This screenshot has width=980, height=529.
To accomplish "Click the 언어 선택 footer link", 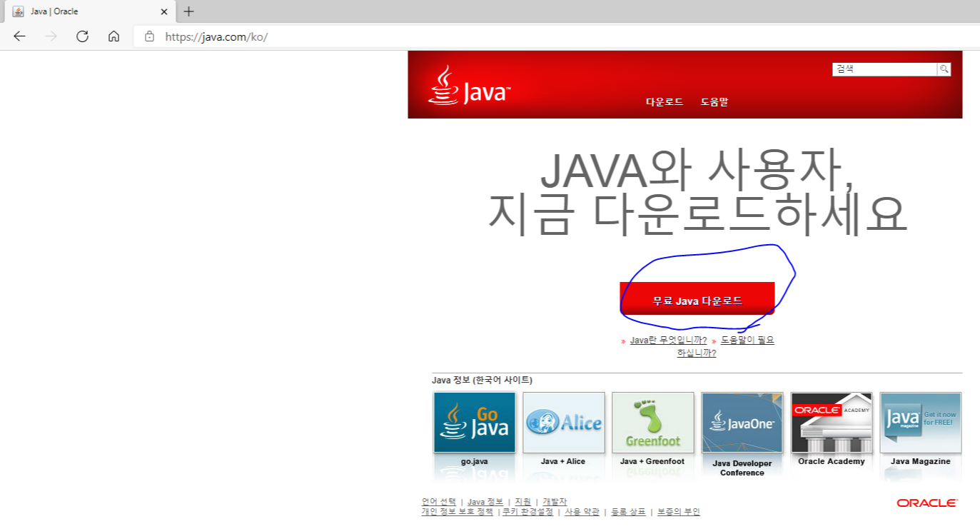I will 439,502.
